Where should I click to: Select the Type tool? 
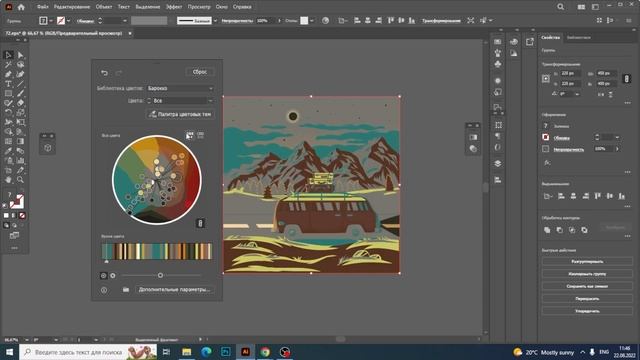pyautogui.click(x=8, y=84)
